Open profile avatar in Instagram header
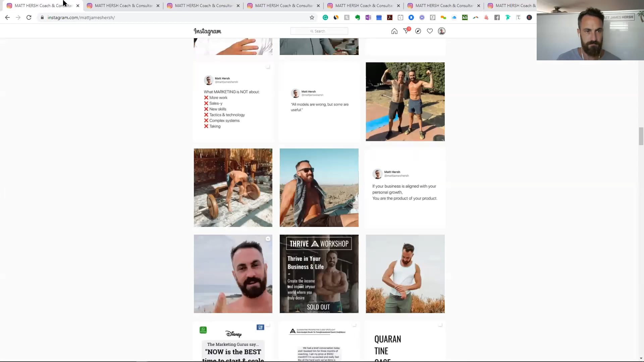The height and width of the screenshot is (362, 644). [x=442, y=31]
